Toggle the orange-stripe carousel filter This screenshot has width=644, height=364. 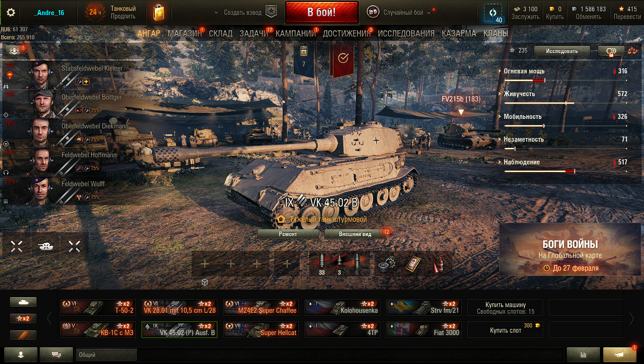23,335
